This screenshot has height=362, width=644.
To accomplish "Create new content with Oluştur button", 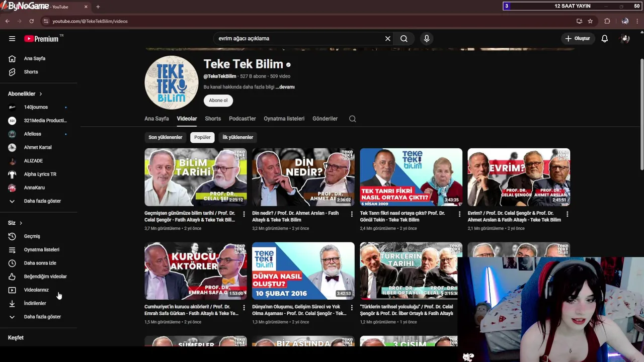I will (577, 38).
